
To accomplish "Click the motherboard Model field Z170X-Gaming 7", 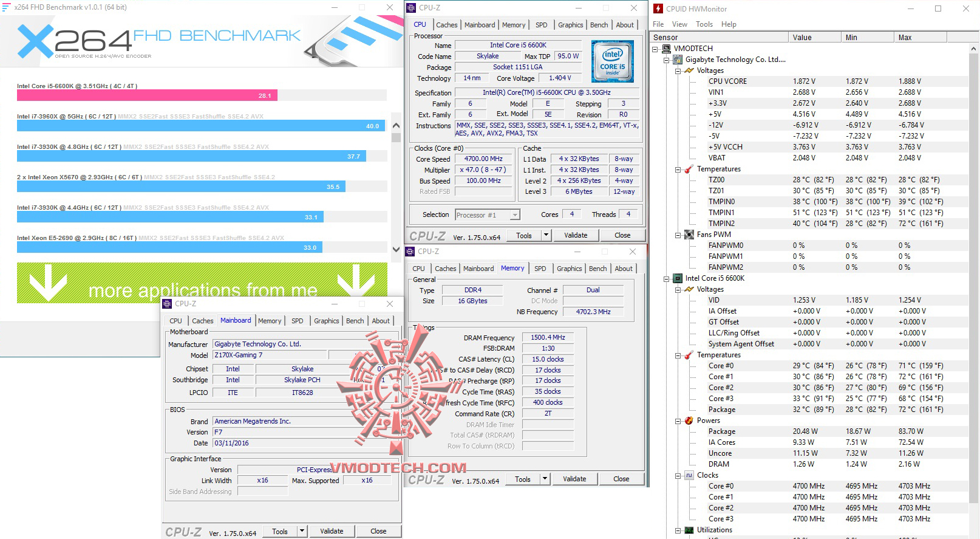I will click(x=270, y=355).
